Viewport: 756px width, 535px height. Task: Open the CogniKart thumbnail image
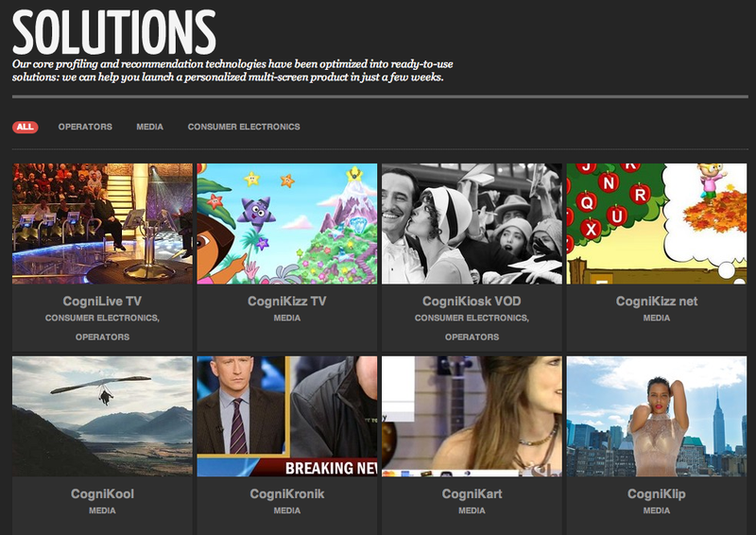(472, 416)
